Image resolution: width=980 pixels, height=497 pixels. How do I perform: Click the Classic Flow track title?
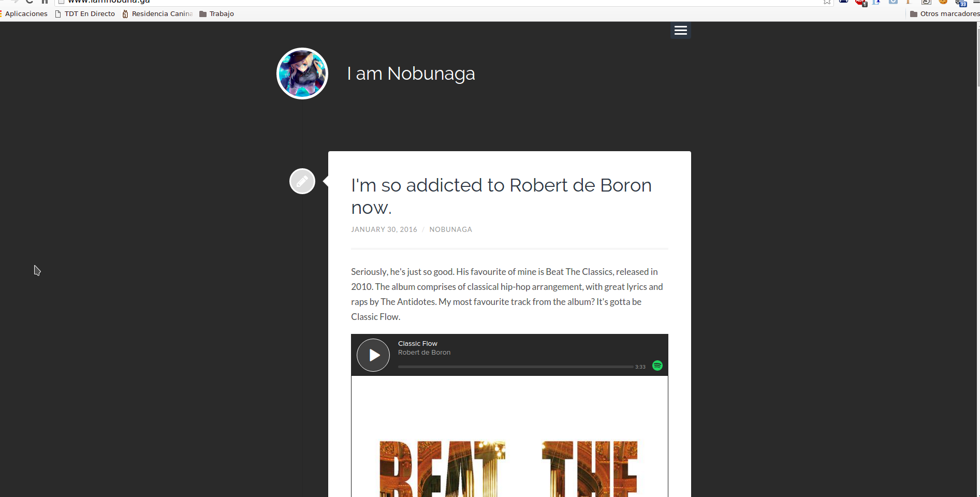[418, 343]
